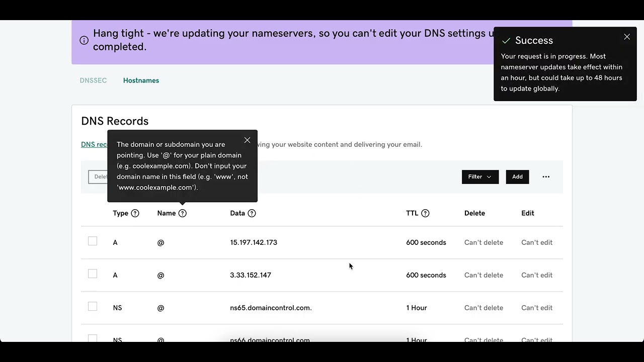
Task: Click the 1 Hour TTL of ns65 row
Action: click(417, 308)
